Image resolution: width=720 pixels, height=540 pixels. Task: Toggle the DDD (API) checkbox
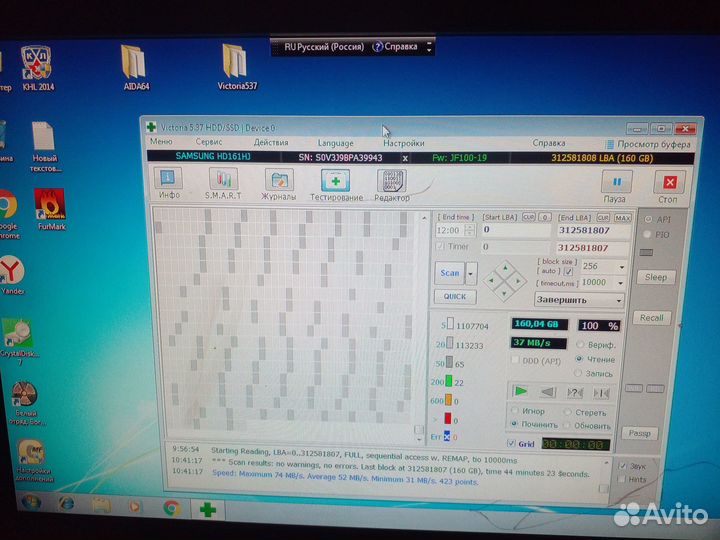coord(515,360)
